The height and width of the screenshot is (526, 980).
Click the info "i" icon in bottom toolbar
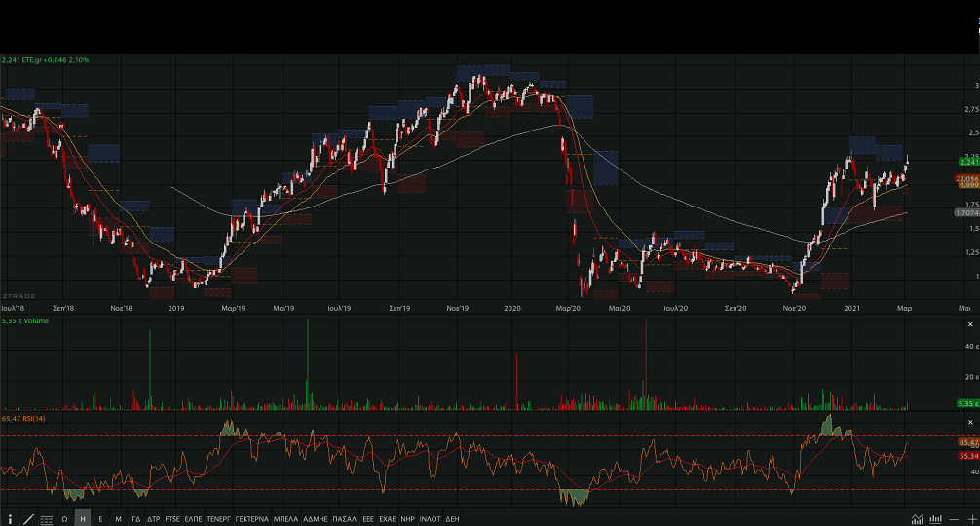10,519
